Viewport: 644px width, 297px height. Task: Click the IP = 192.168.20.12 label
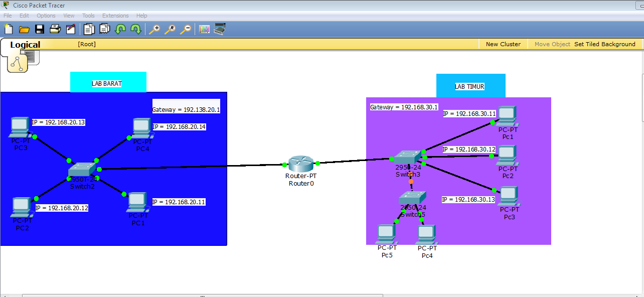point(62,208)
